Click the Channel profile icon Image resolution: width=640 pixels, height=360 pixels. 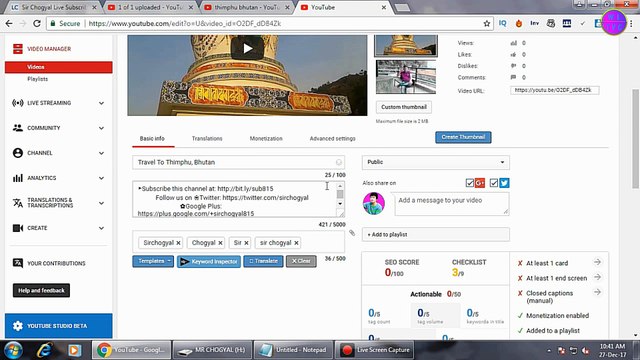coord(18,153)
